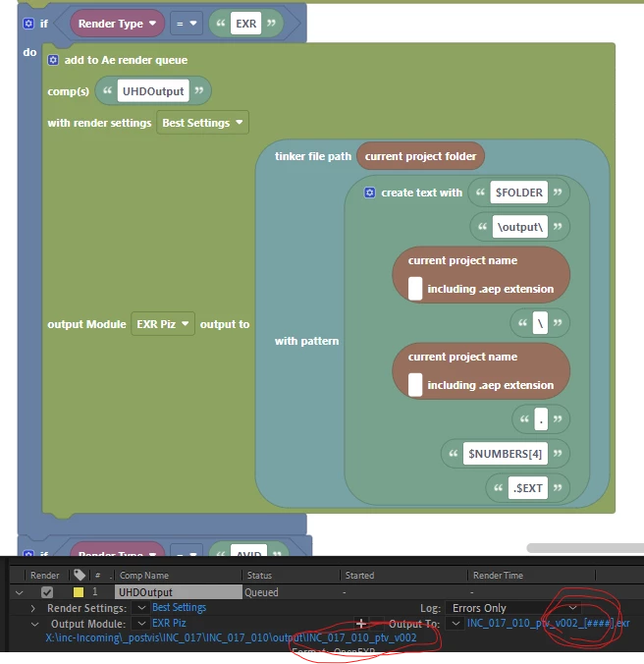This screenshot has width=644, height=664.
Task: Click the $FOLDER text field
Action: [518, 193]
